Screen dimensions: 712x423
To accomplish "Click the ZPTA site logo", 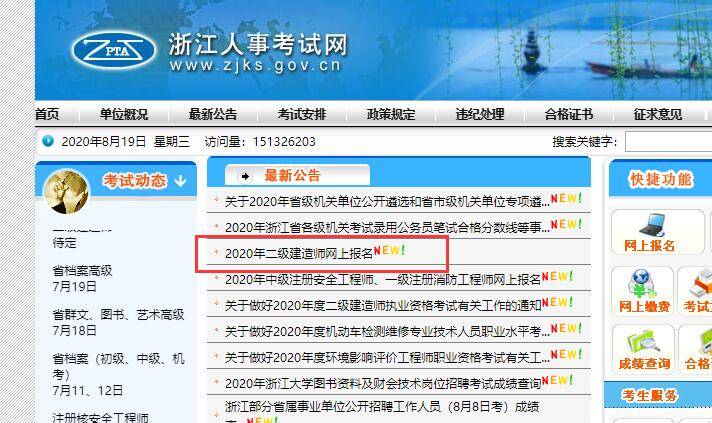I will click(x=114, y=50).
